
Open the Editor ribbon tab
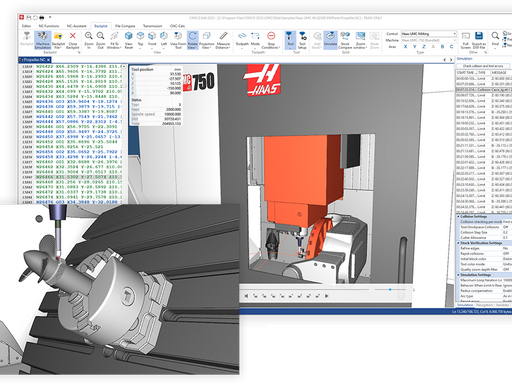click(26, 26)
